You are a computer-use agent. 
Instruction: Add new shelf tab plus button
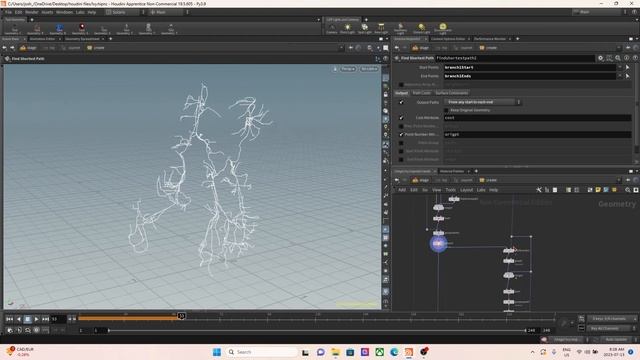point(32,19)
